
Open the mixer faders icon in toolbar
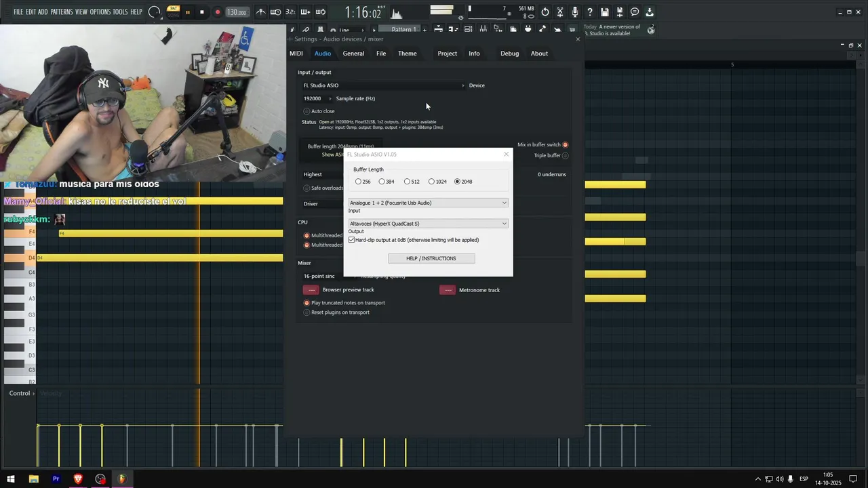(x=483, y=29)
